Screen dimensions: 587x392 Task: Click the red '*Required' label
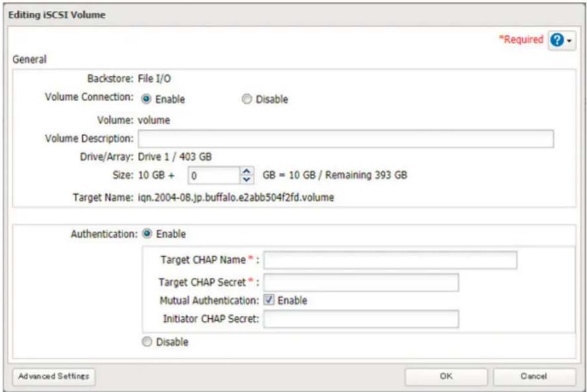[x=521, y=39]
